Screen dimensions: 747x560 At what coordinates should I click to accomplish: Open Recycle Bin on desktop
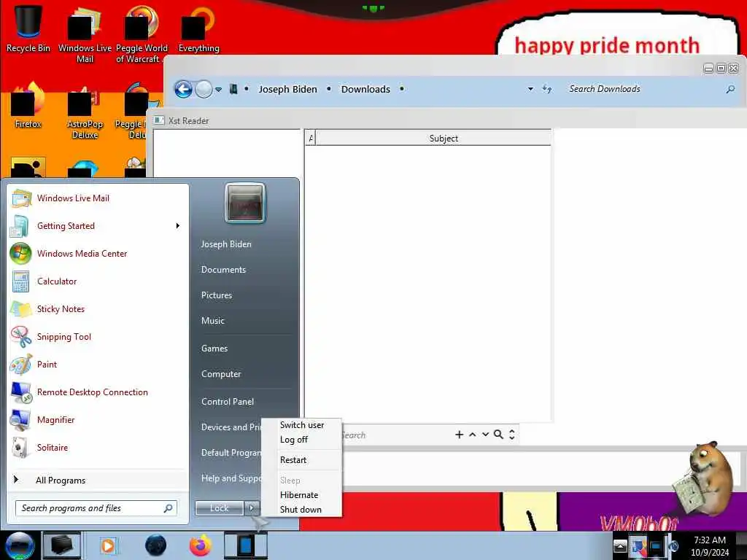tap(28, 28)
